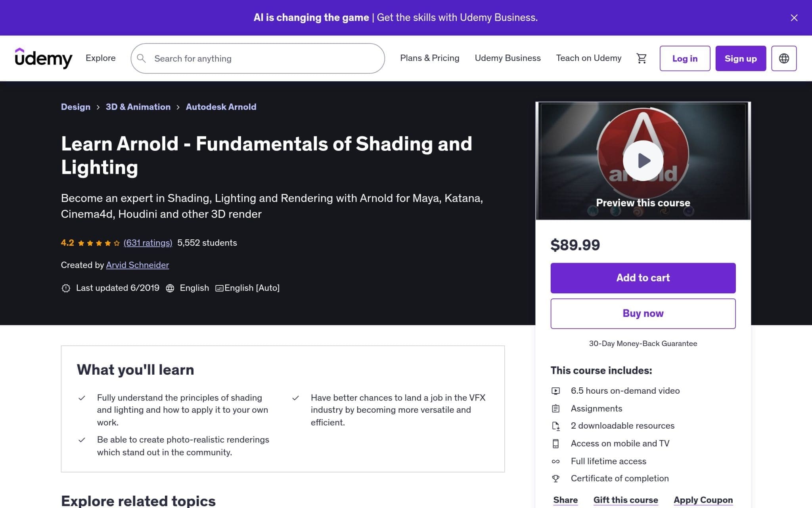
Task: Click the closed captions icon
Action: (219, 289)
